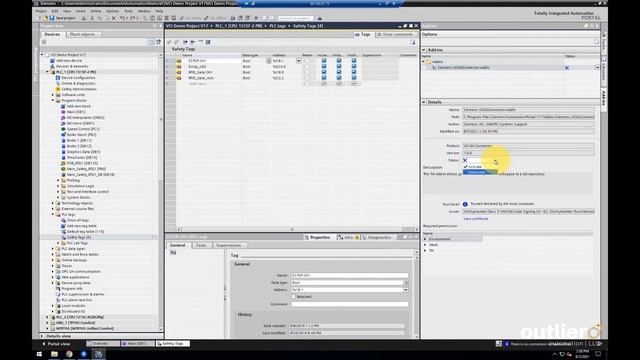
Task: Open the Project menu
Action: (41, 11)
